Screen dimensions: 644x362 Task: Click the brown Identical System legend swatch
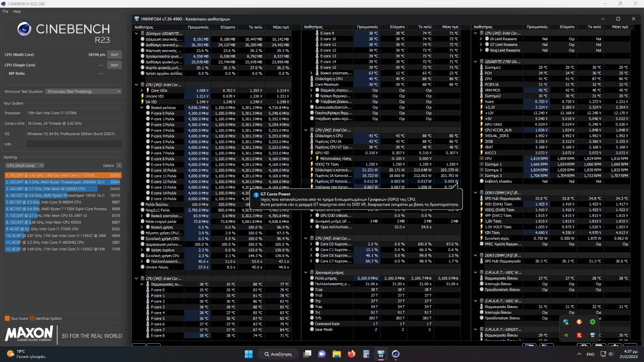click(32, 318)
